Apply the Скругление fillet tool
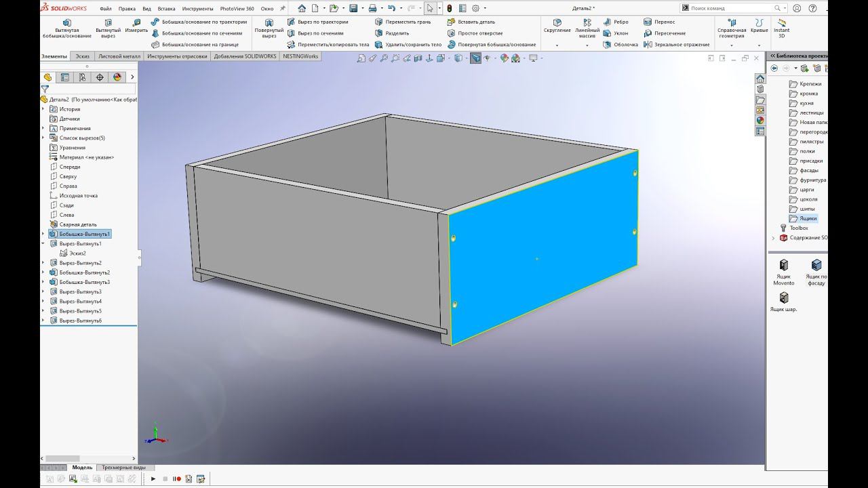The image size is (868, 488). (x=557, y=26)
